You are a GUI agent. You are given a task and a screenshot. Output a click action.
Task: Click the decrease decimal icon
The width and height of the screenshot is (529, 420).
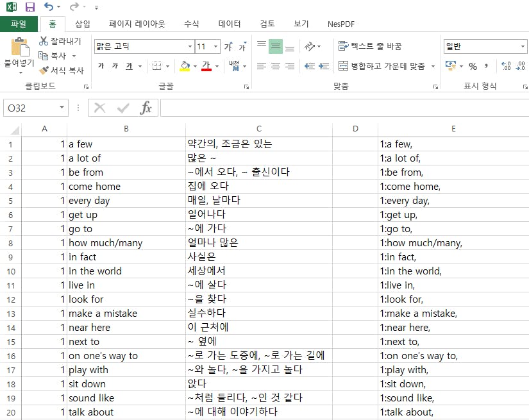pos(521,66)
